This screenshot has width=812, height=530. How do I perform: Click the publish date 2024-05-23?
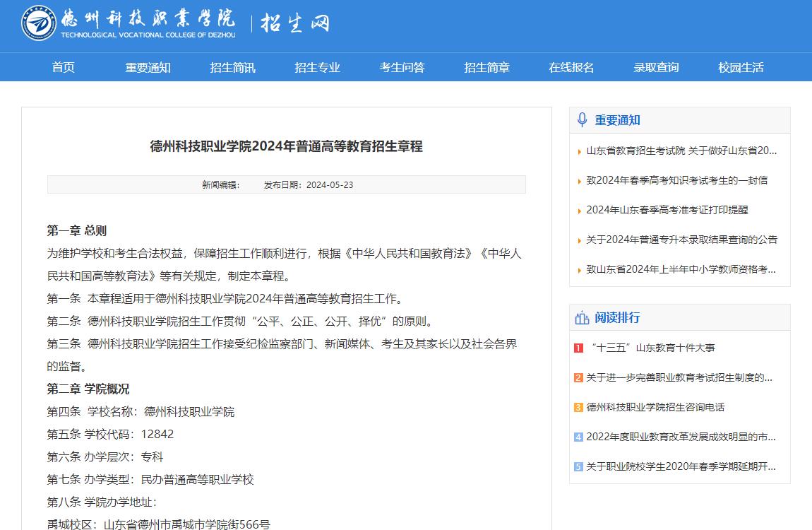coord(330,185)
